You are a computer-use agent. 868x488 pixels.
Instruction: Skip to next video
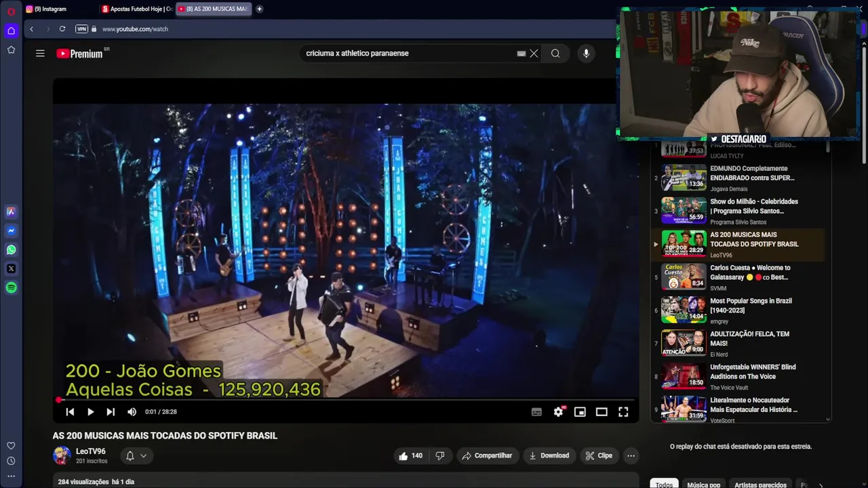111,411
